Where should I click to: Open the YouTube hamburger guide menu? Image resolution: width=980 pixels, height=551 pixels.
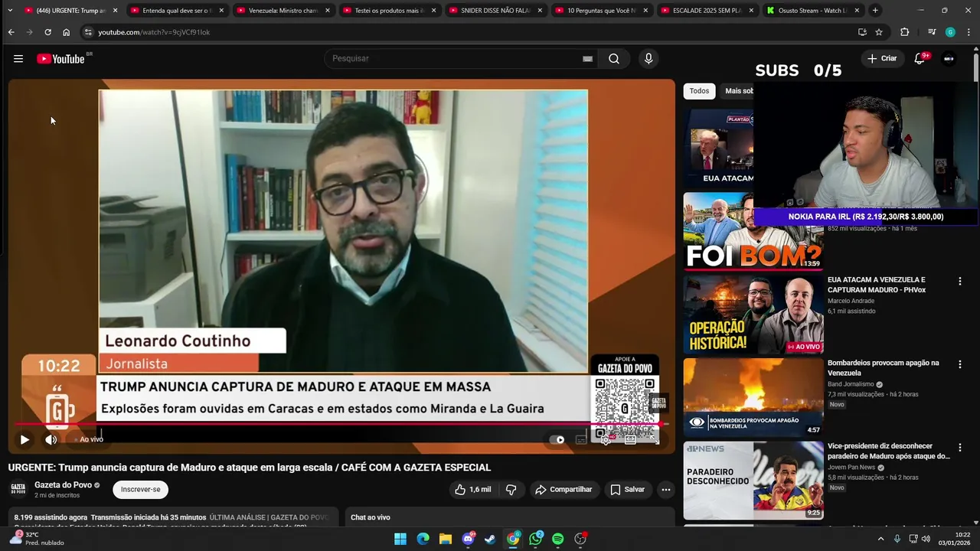coord(18,59)
